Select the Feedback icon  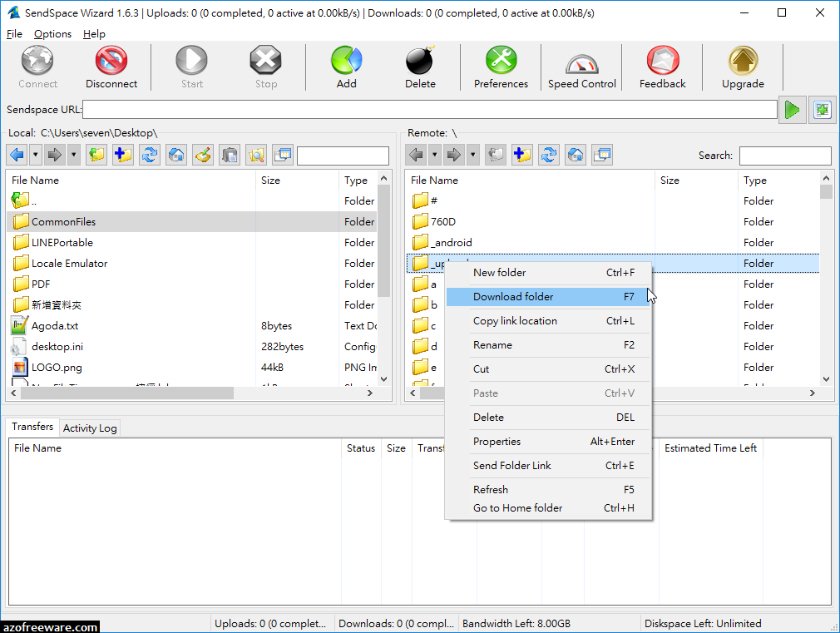(x=661, y=67)
